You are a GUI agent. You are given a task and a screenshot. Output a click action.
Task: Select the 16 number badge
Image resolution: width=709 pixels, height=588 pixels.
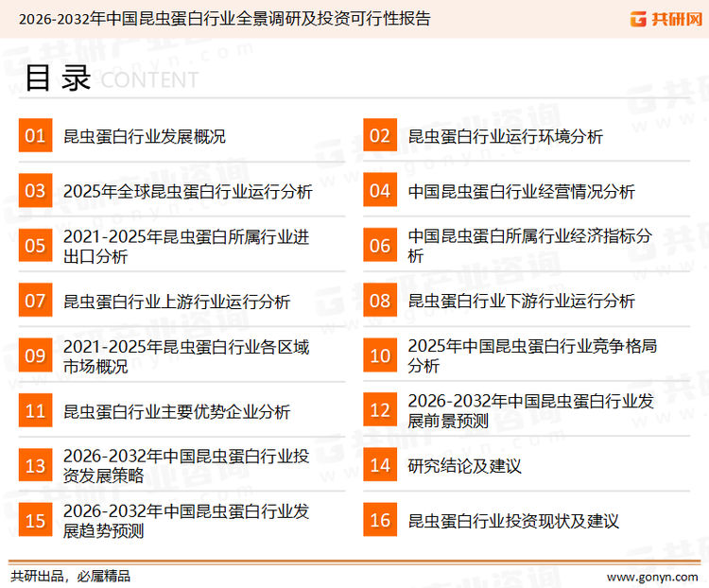[x=380, y=521]
